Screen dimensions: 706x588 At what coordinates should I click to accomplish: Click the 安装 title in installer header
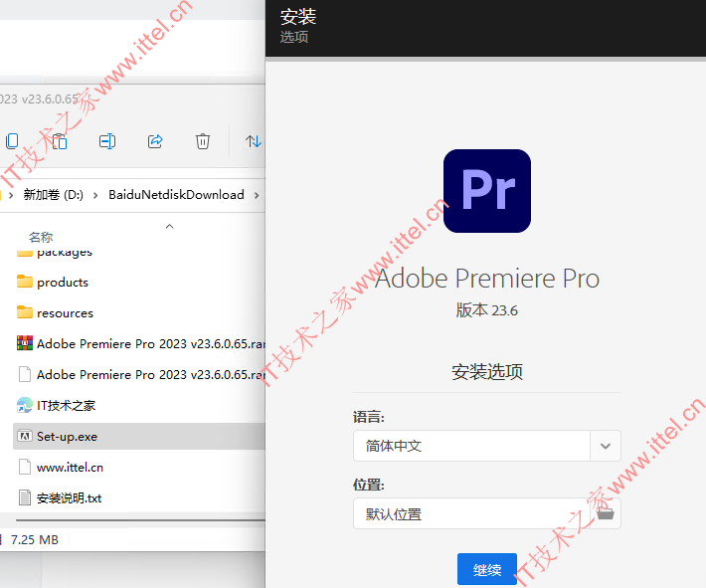[298, 17]
